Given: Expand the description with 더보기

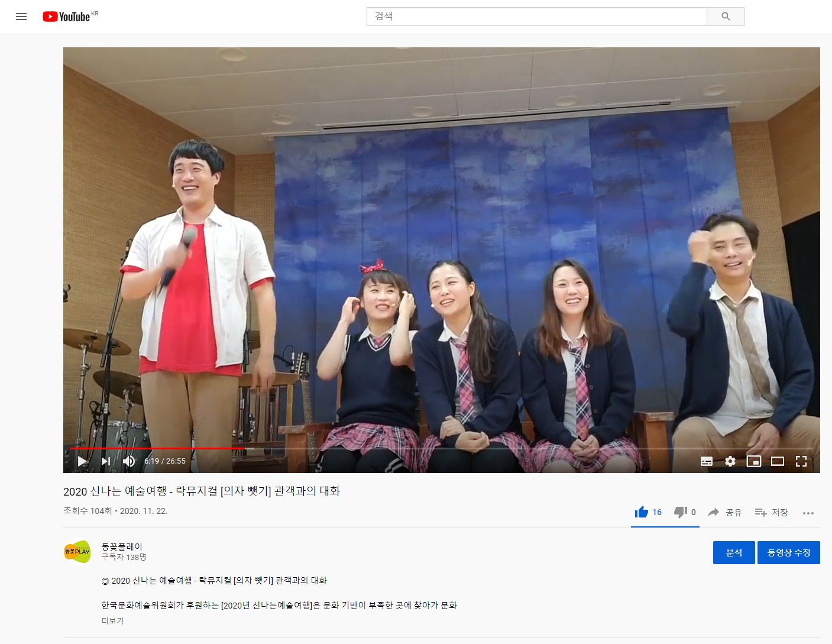Looking at the screenshot, I should [112, 620].
